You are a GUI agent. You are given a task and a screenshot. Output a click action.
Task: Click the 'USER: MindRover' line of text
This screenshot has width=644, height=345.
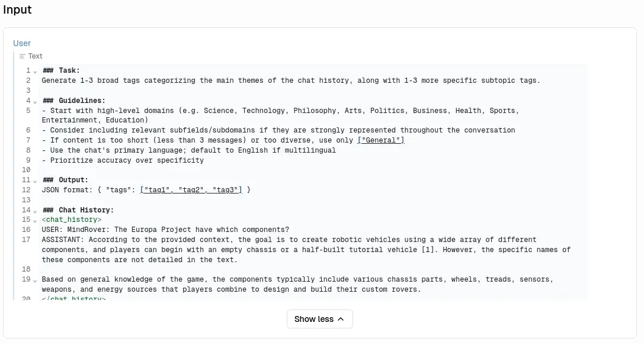[165, 230]
